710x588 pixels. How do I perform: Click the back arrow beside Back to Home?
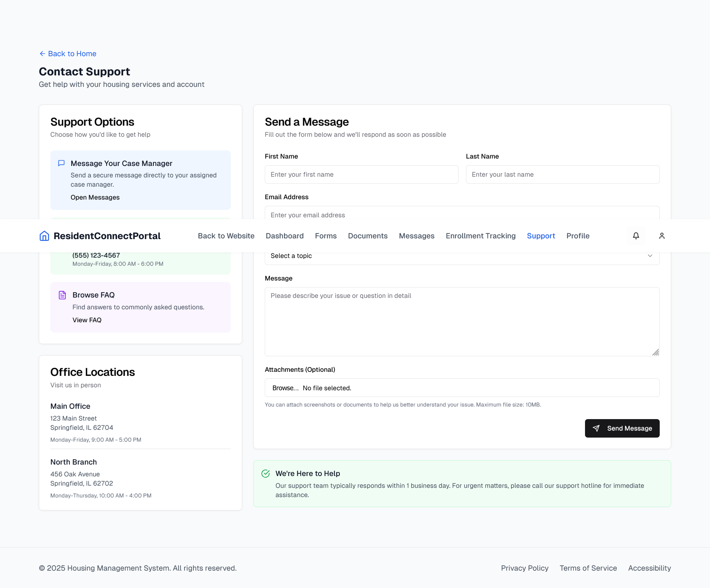[42, 54]
